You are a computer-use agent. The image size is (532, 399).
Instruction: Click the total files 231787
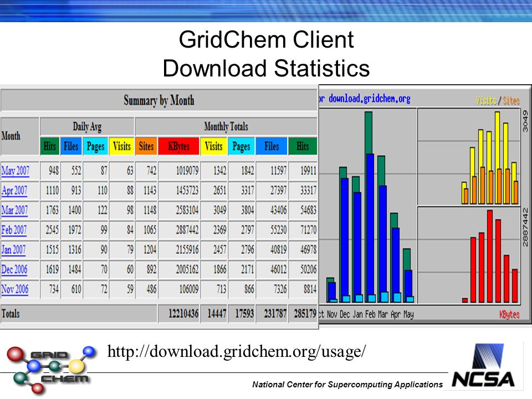click(x=275, y=314)
